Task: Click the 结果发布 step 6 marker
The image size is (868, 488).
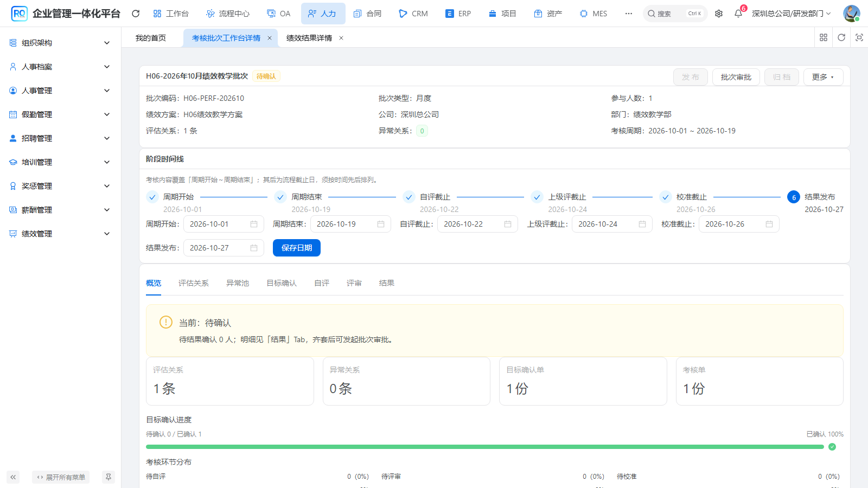Action: coord(794,197)
